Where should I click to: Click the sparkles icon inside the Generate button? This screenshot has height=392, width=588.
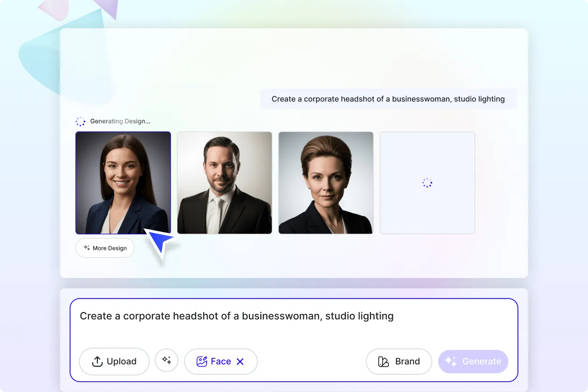pyautogui.click(x=450, y=361)
